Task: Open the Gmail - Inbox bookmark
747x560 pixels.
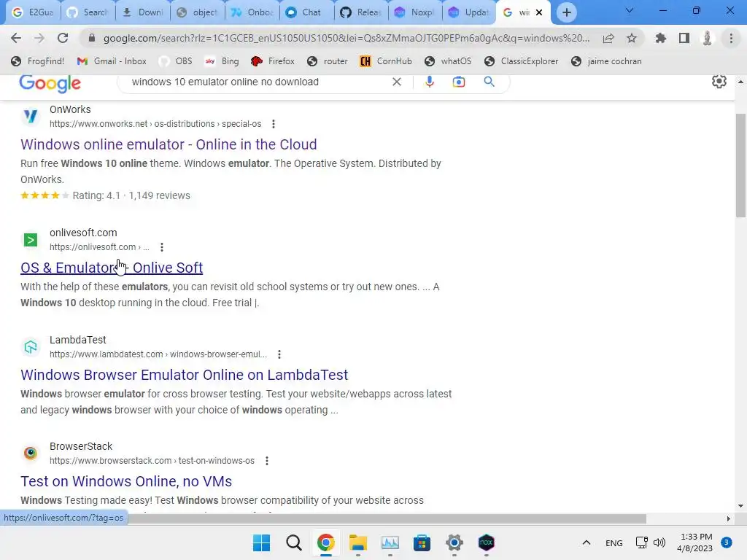Action: click(112, 61)
